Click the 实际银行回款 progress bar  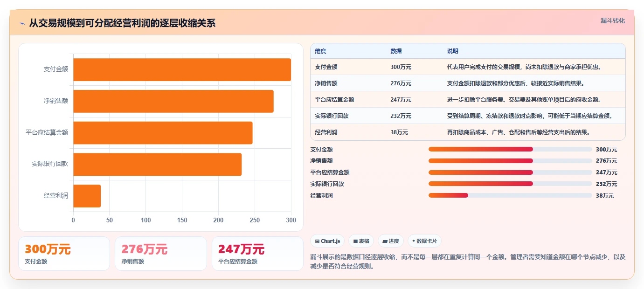(x=510, y=184)
